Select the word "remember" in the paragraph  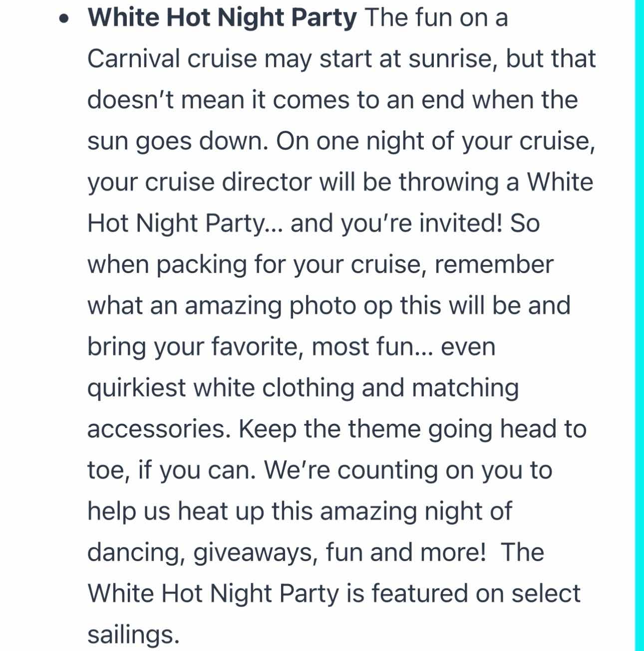(494, 264)
